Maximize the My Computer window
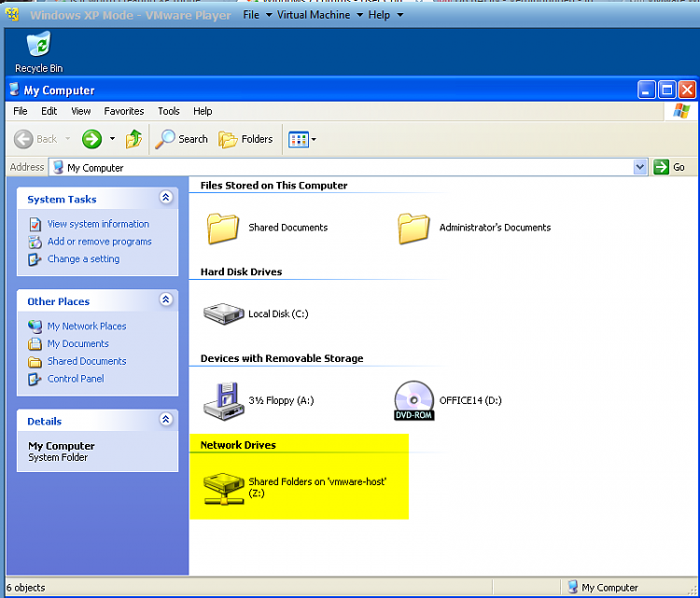This screenshot has height=598, width=700. pyautogui.click(x=667, y=90)
